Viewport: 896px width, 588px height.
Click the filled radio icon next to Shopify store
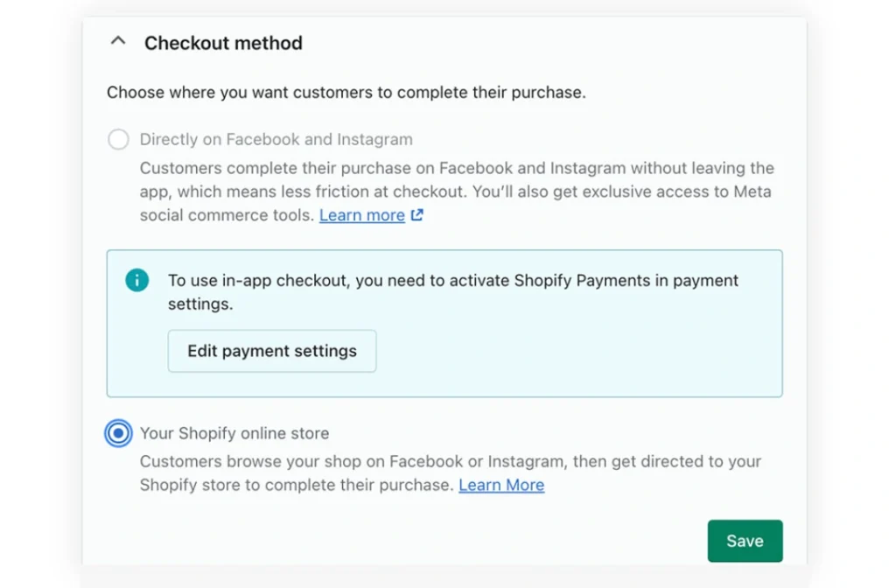click(118, 433)
